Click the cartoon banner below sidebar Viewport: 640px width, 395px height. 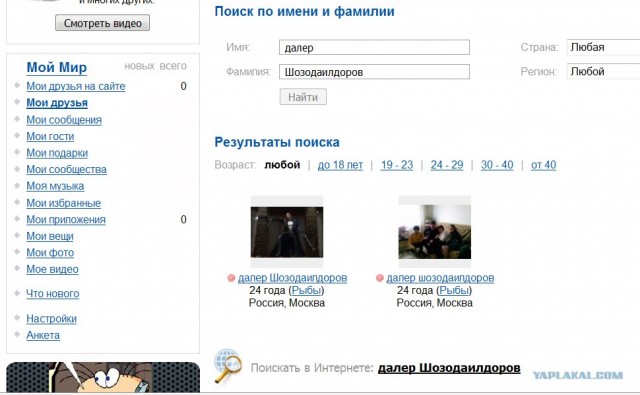103,377
